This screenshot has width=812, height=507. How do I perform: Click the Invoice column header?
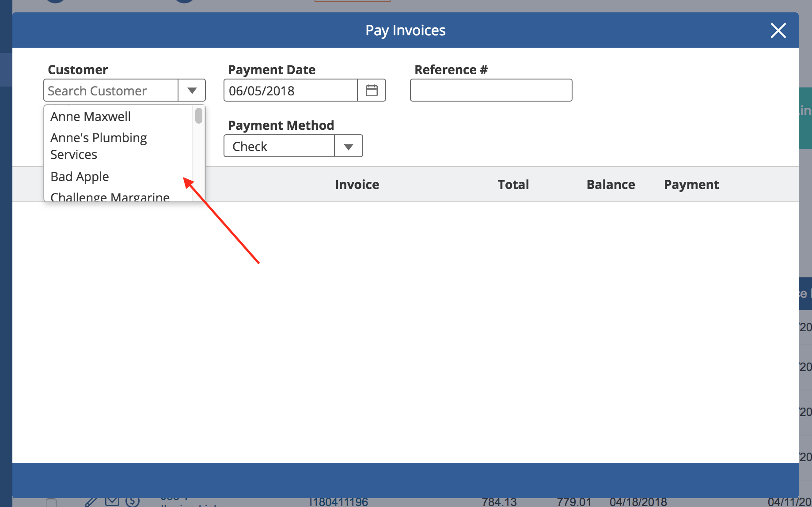tap(357, 185)
